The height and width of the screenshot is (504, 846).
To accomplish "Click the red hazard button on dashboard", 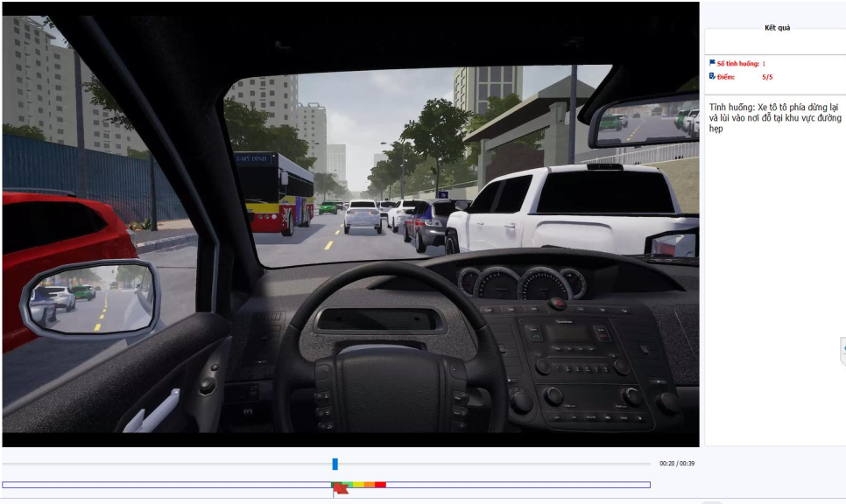I will [x=553, y=304].
